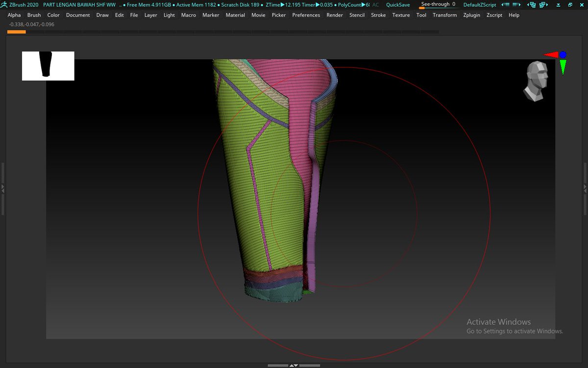Click the next menus layout arrow icon

point(516,4)
